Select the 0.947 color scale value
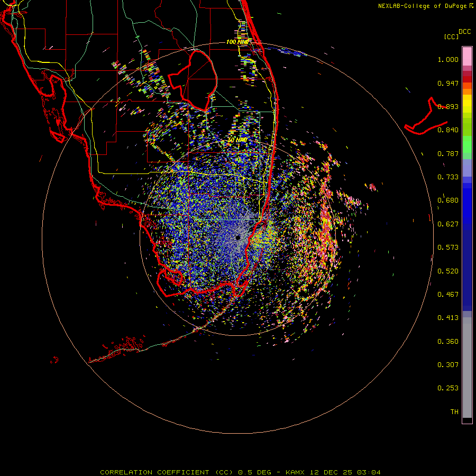This screenshot has height=476, width=476. pyautogui.click(x=448, y=83)
